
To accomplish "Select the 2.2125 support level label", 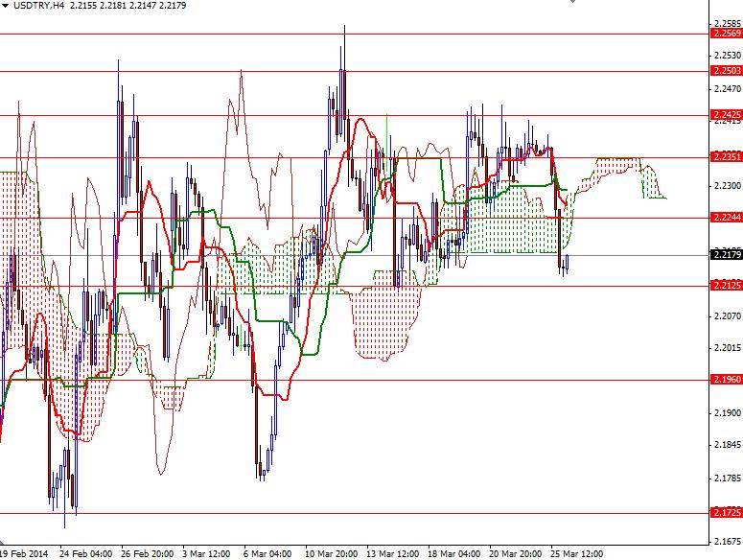I will coord(727,285).
